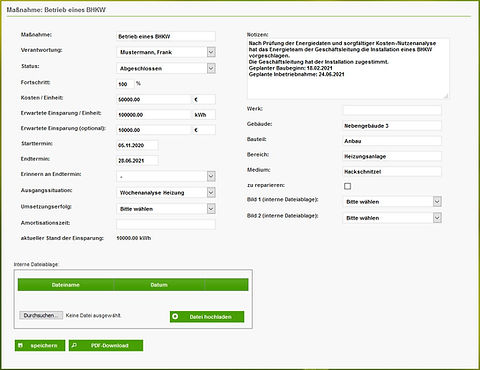This screenshot has width=480, height=370.
Task: Click the 'Kosten / Einheit' amount field
Action: (x=154, y=99)
